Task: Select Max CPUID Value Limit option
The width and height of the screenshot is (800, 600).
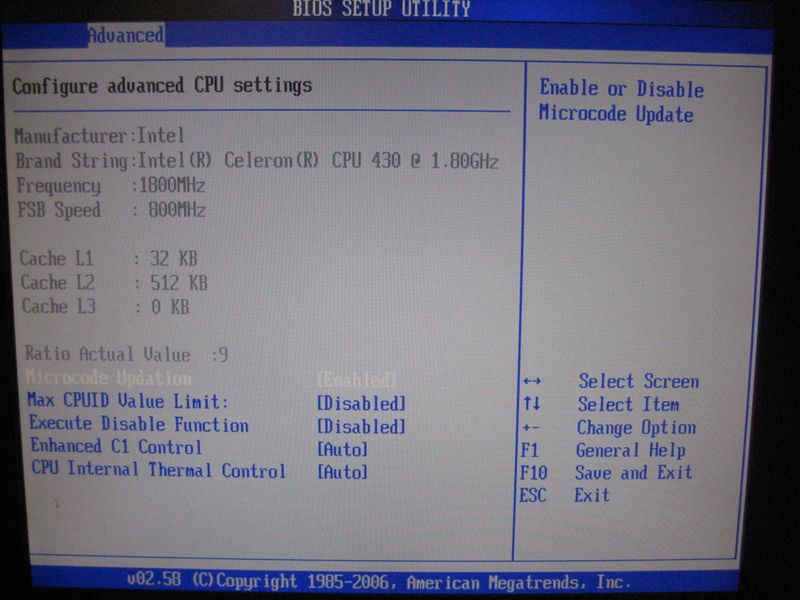Action: tap(128, 401)
